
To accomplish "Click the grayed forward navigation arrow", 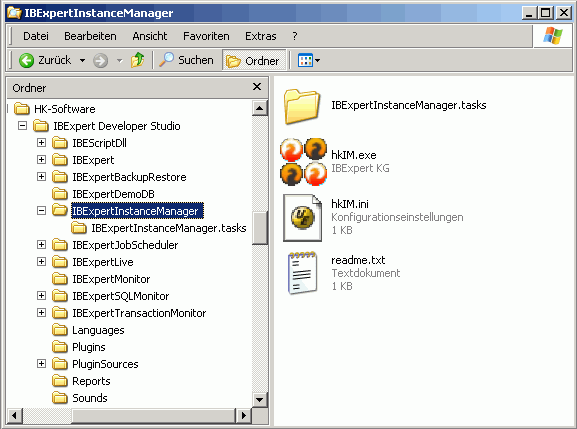I will [x=100, y=61].
